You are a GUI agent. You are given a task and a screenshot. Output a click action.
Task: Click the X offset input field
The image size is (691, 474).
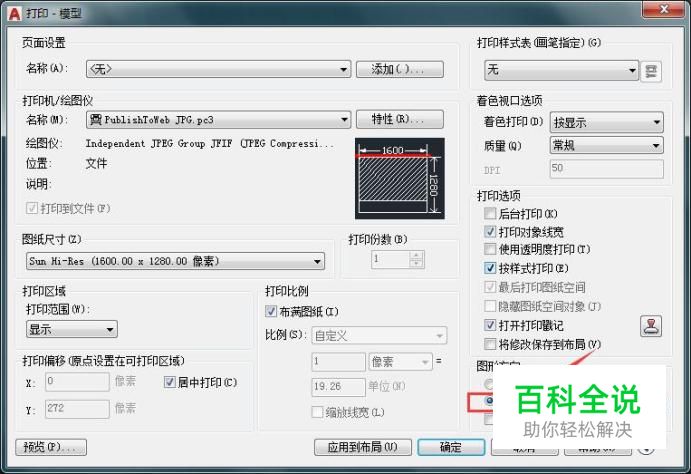(x=77, y=381)
